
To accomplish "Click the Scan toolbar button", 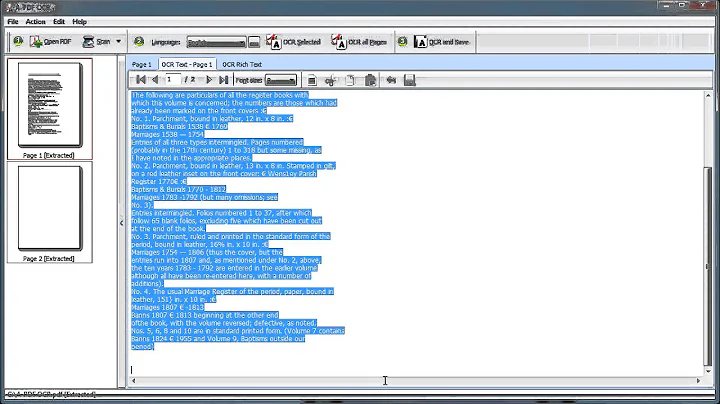I will click(96, 42).
